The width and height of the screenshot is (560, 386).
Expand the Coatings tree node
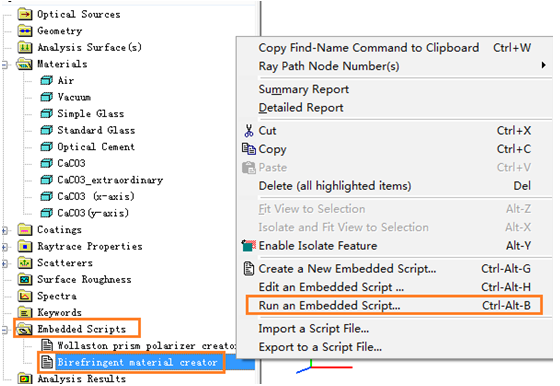click(4, 230)
